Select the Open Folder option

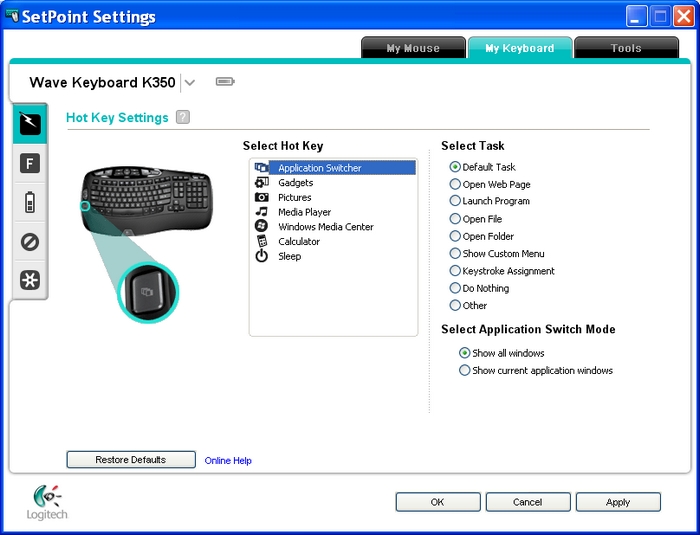[x=481, y=236]
